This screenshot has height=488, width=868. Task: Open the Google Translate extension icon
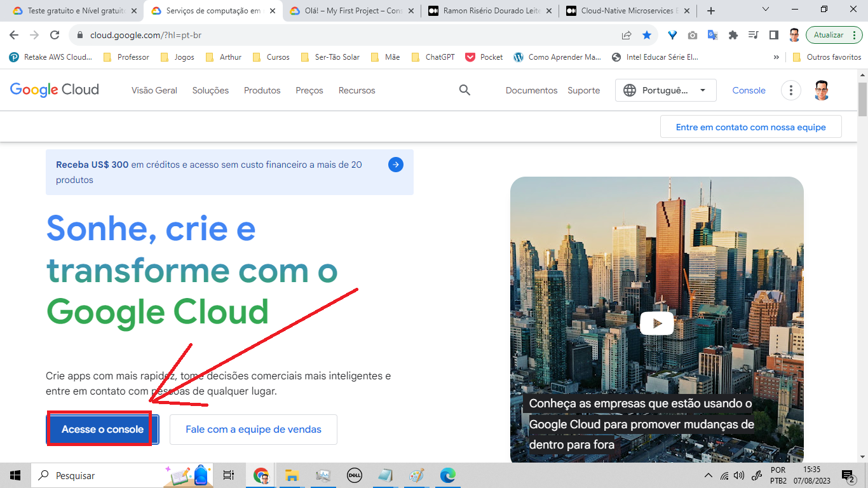tap(713, 35)
